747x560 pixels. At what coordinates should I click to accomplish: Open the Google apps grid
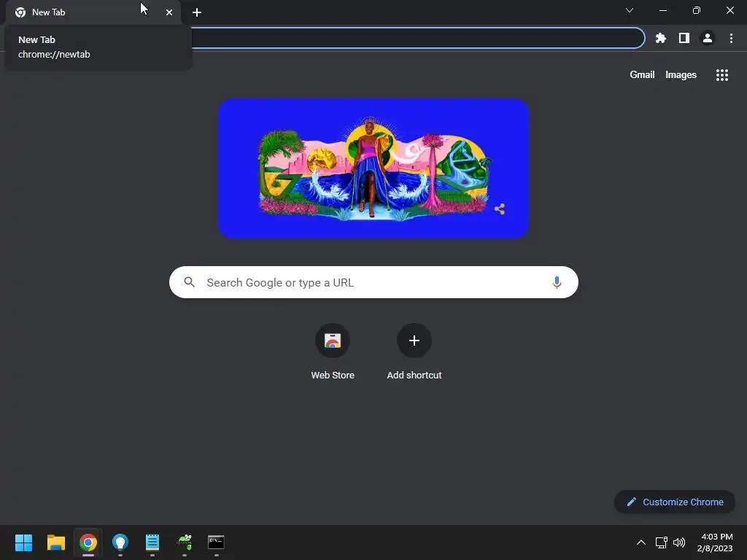tap(721, 75)
